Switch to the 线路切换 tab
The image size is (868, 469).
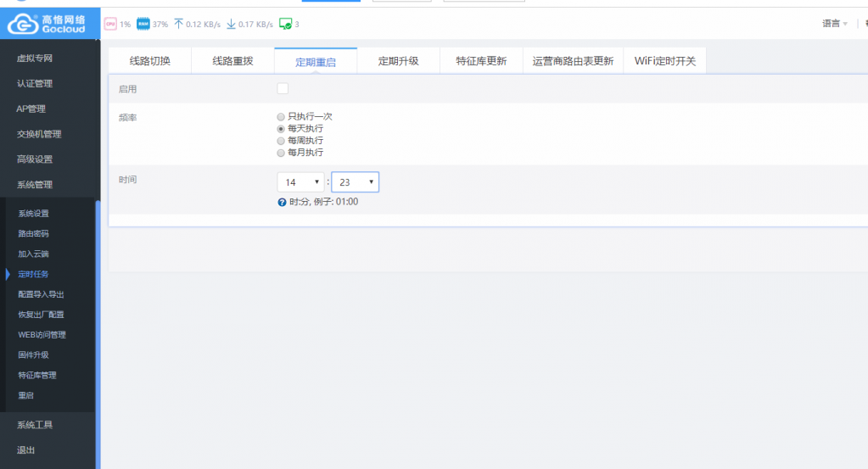149,61
